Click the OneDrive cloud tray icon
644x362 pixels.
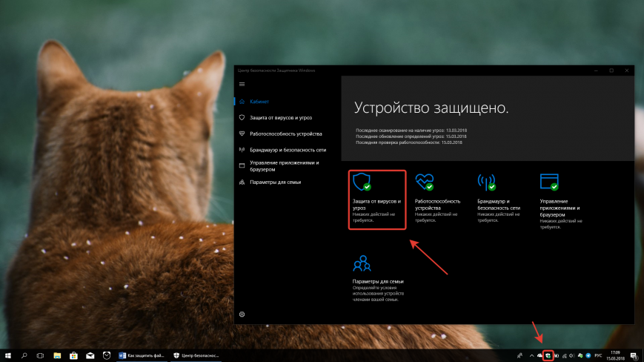click(540, 355)
